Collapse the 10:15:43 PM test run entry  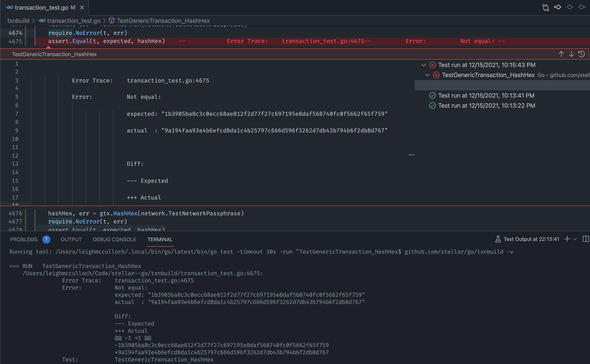tap(424, 65)
